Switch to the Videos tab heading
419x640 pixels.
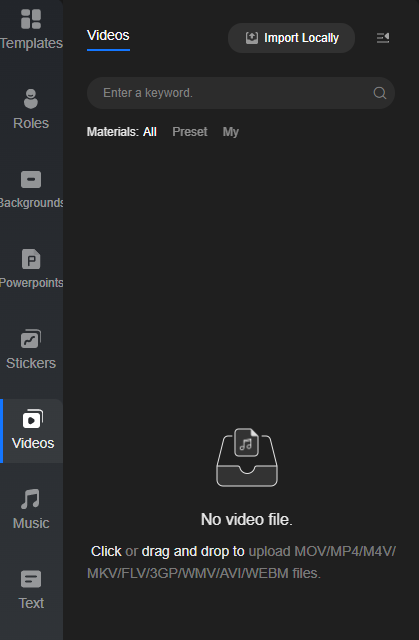click(x=108, y=36)
